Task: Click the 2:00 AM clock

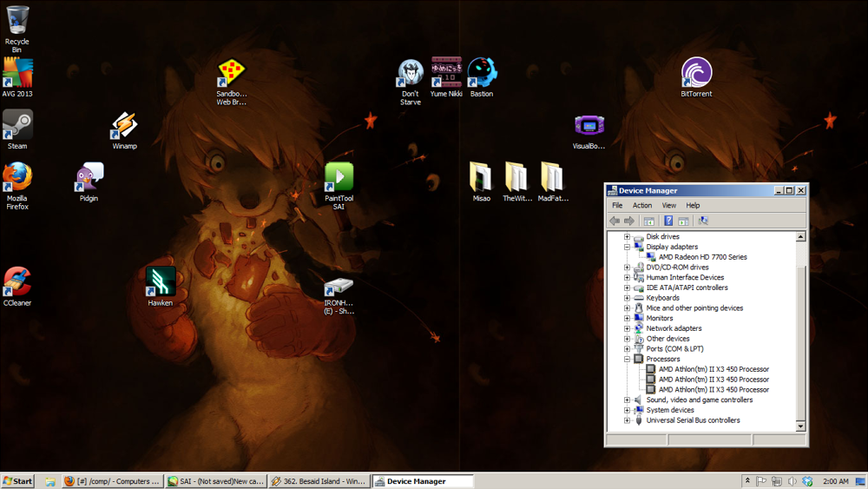Action: pos(835,481)
